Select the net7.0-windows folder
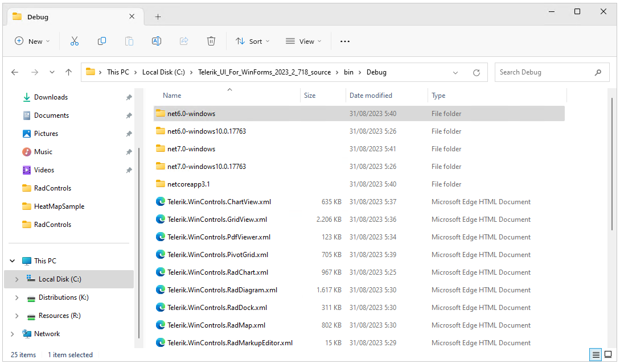620x364 pixels. pos(359,149)
